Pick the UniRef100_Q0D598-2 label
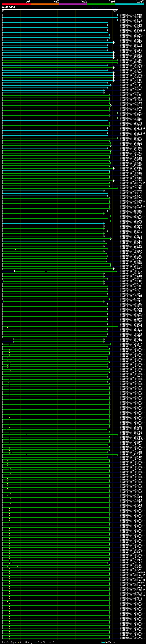The height and width of the screenshot is (644, 146). pyautogui.click(x=132, y=201)
